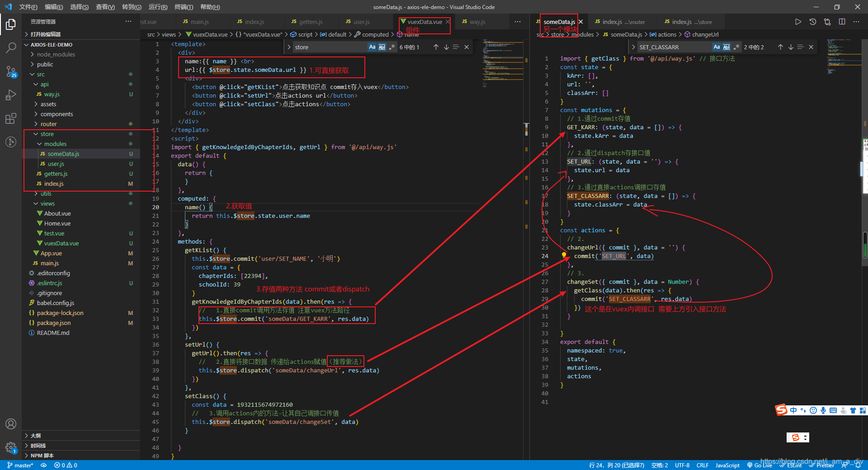Expand the node_modules folder
The height and width of the screenshot is (470, 868).
click(x=33, y=54)
